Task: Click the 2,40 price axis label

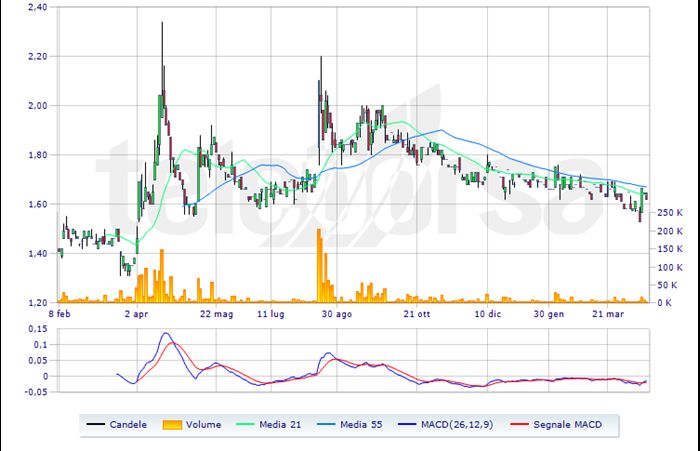Action: 38,7
